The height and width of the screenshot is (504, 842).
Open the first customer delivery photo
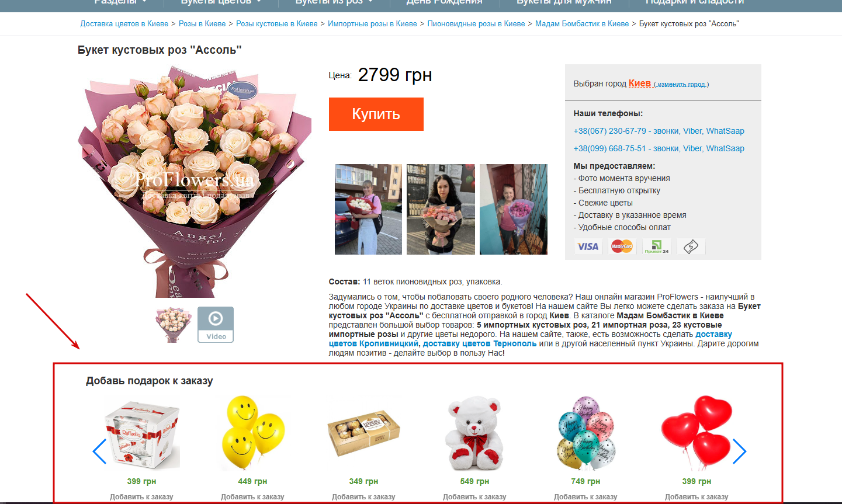coord(368,209)
